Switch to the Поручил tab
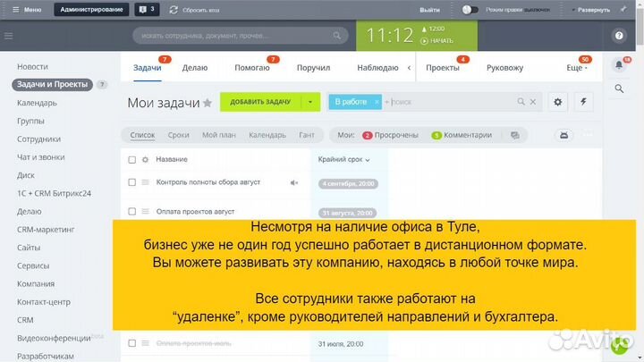Image resolution: width=644 pixels, height=362 pixels. coord(313,67)
